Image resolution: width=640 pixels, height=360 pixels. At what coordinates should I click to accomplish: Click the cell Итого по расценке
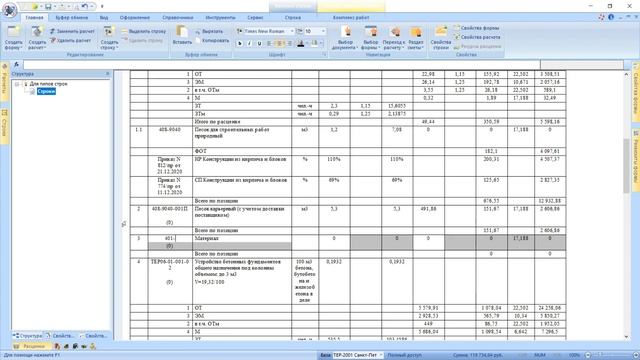tap(242, 122)
